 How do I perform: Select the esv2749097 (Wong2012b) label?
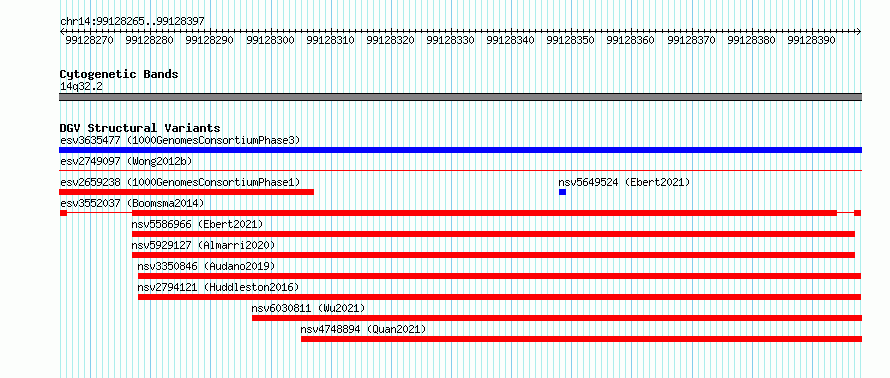pyautogui.click(x=126, y=161)
